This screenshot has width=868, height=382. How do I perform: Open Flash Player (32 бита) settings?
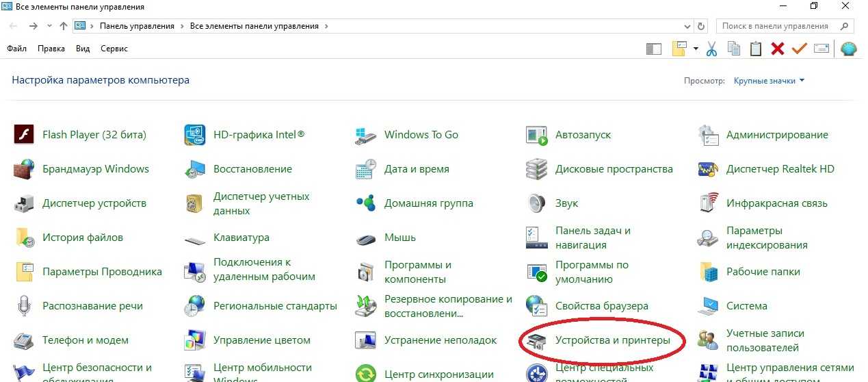click(x=80, y=135)
